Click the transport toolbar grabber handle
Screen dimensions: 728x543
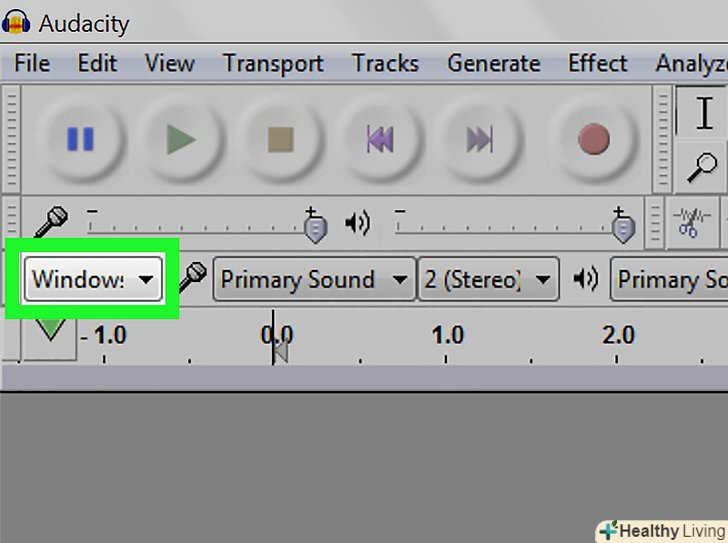coord(11,139)
